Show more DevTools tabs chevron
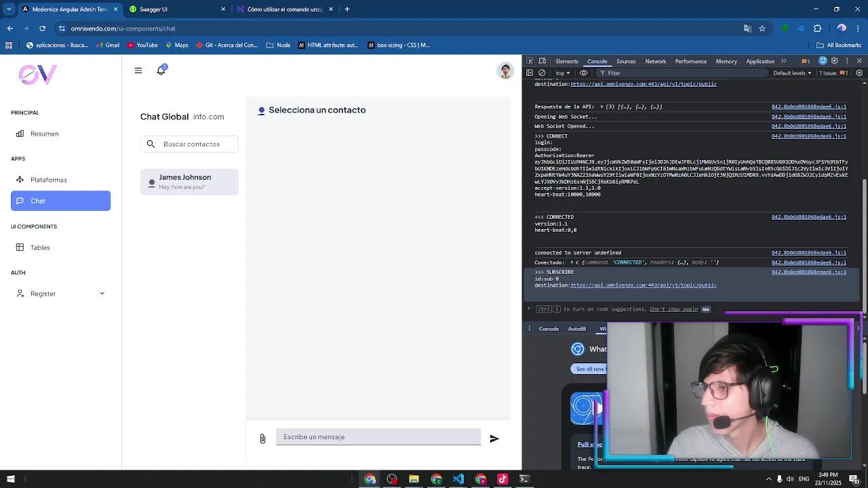 [x=784, y=61]
